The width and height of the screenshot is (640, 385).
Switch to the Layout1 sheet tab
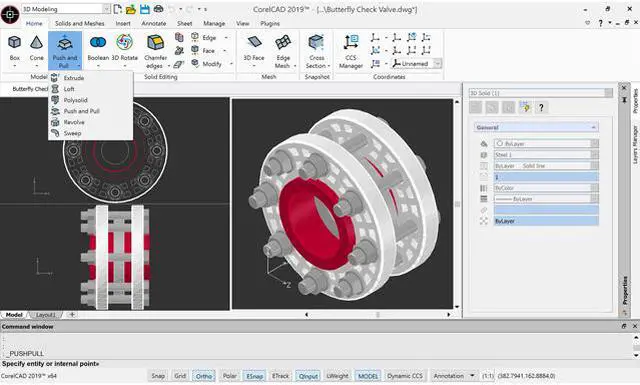[45, 315]
